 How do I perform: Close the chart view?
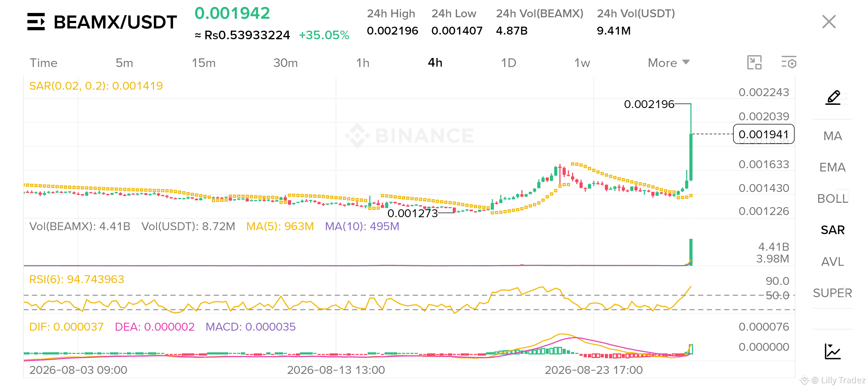[829, 22]
